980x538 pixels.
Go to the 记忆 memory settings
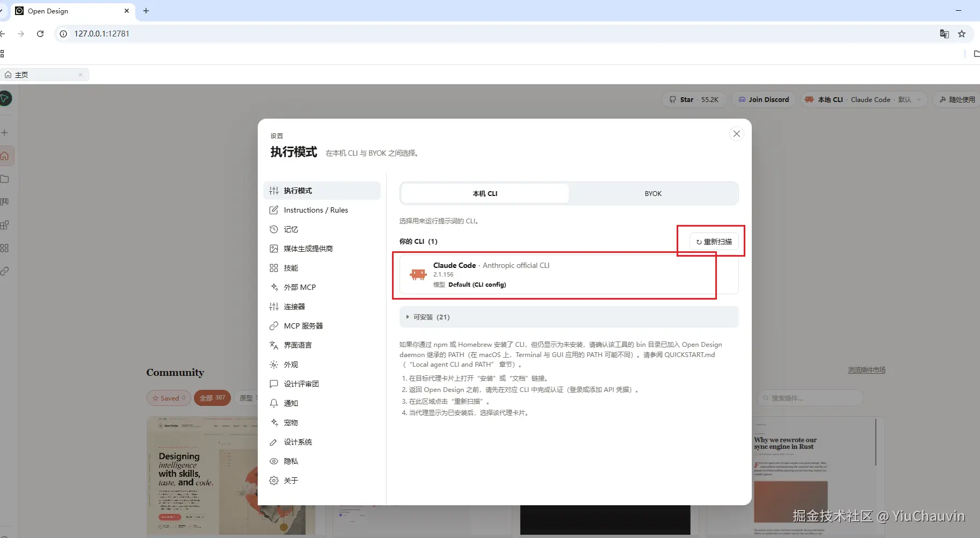[x=322, y=229]
